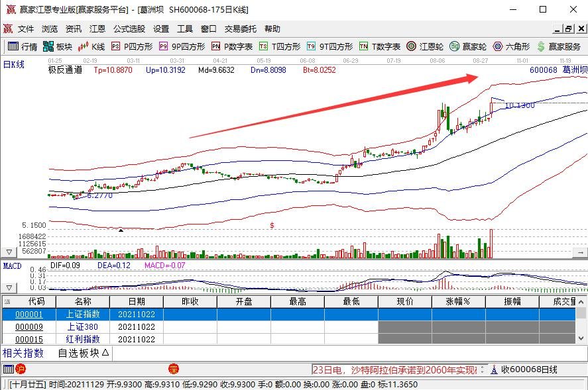Click the 极反通道 indicator name

(x=65, y=70)
